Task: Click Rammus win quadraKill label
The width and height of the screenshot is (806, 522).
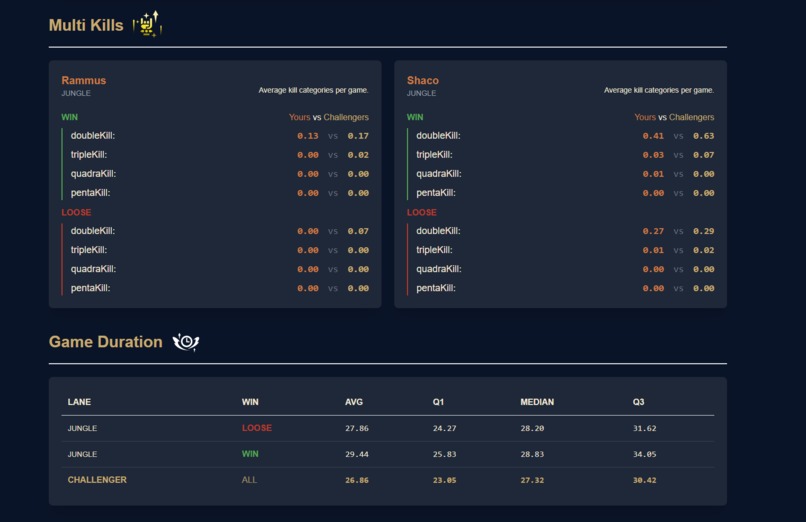Action: [x=94, y=174]
